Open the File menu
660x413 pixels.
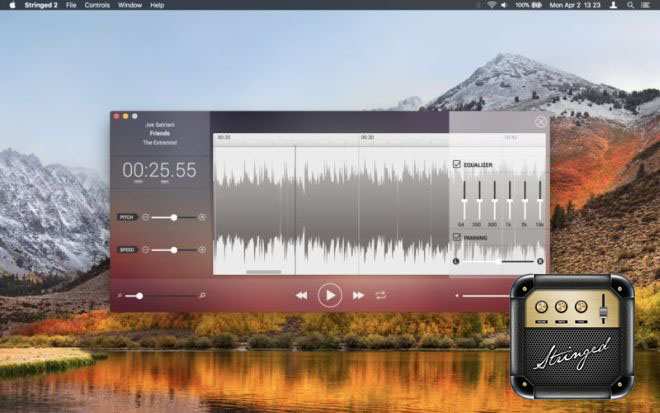(x=71, y=5)
